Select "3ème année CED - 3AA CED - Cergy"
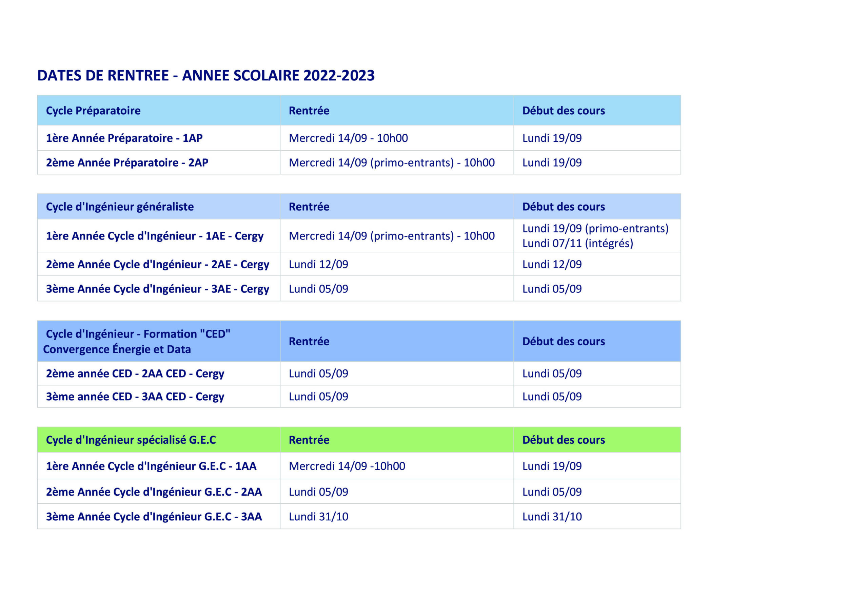 (x=135, y=397)
